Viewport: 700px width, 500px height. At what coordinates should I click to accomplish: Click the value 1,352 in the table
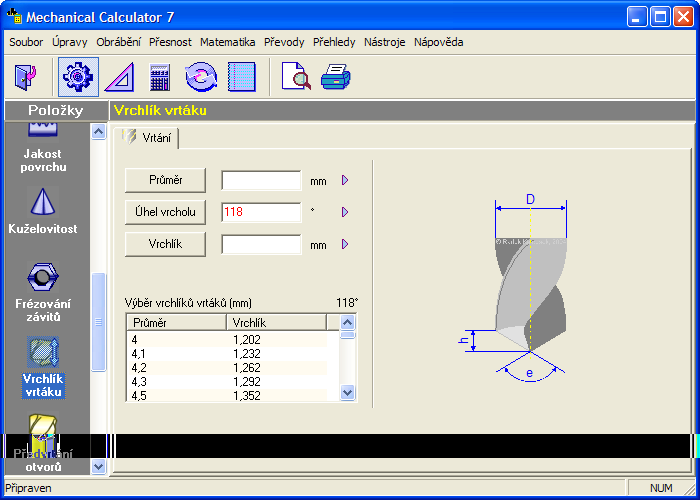pyautogui.click(x=246, y=396)
